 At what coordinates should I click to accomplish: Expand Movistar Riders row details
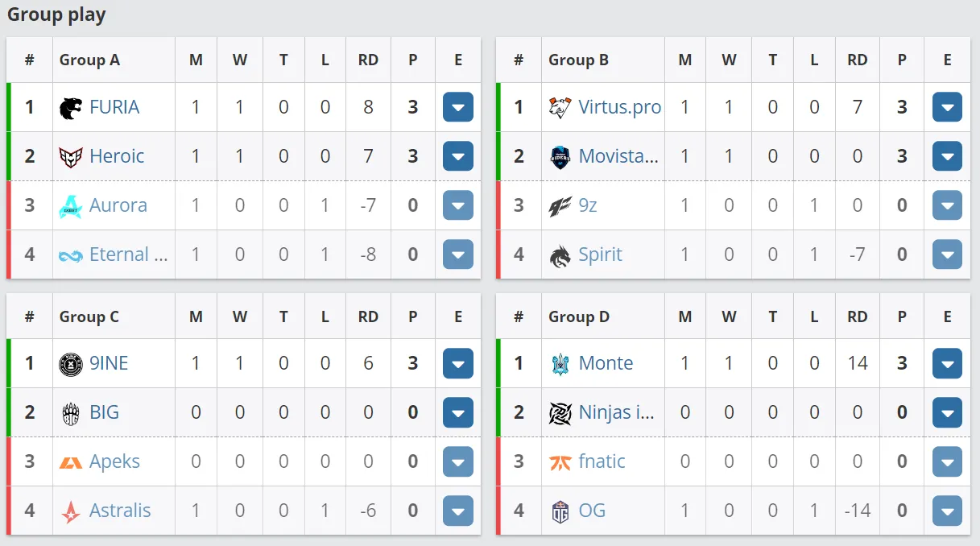pos(947,156)
